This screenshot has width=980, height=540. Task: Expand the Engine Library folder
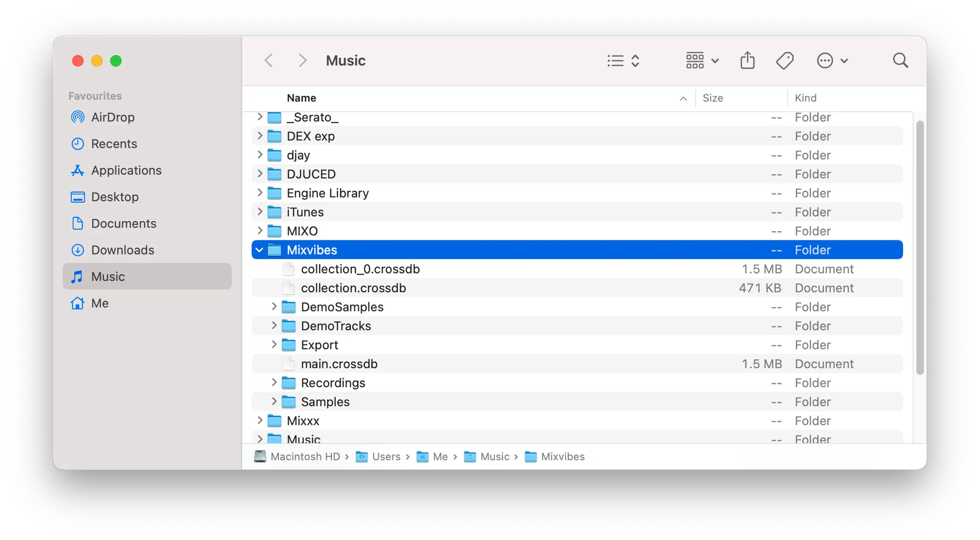260,193
